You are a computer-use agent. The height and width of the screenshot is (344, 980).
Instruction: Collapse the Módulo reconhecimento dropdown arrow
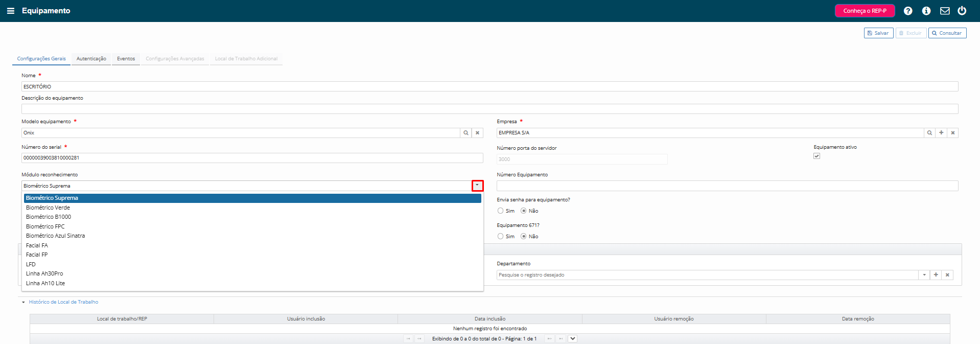point(477,186)
